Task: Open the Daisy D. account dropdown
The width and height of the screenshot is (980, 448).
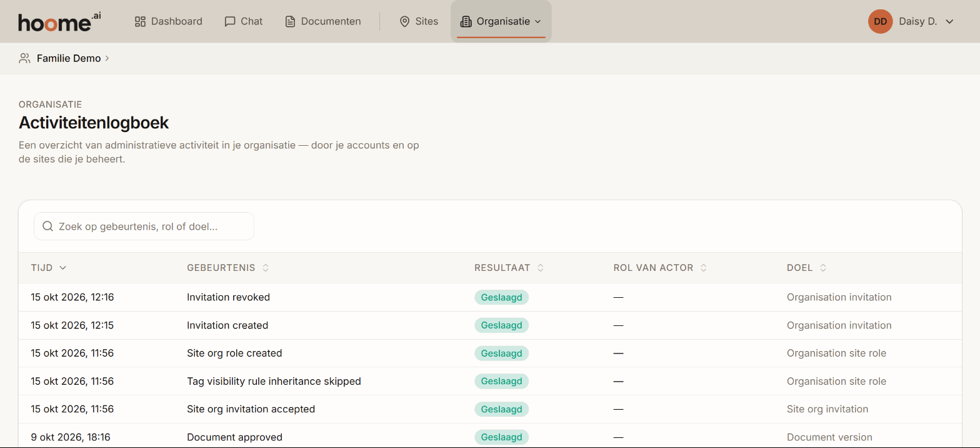Action: 911,21
